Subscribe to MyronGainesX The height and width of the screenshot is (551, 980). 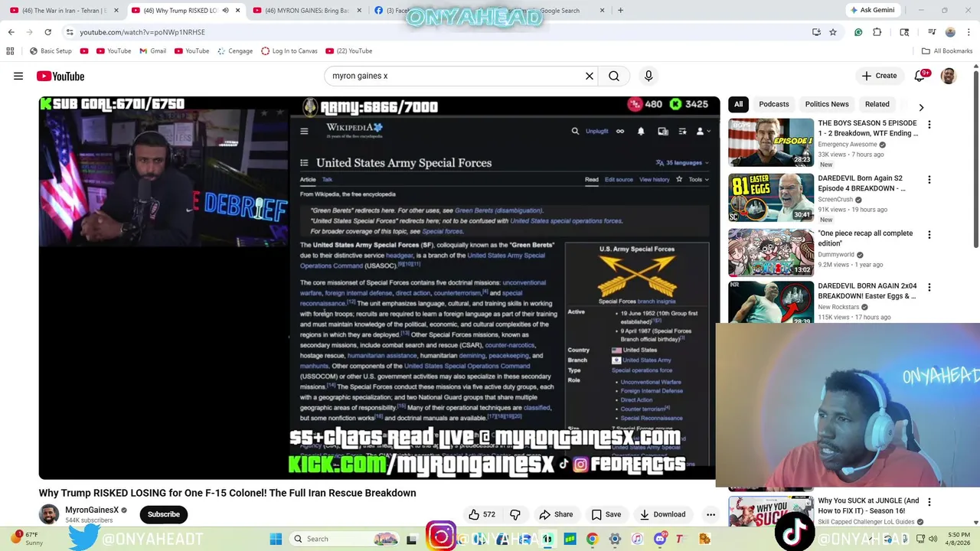(x=164, y=514)
